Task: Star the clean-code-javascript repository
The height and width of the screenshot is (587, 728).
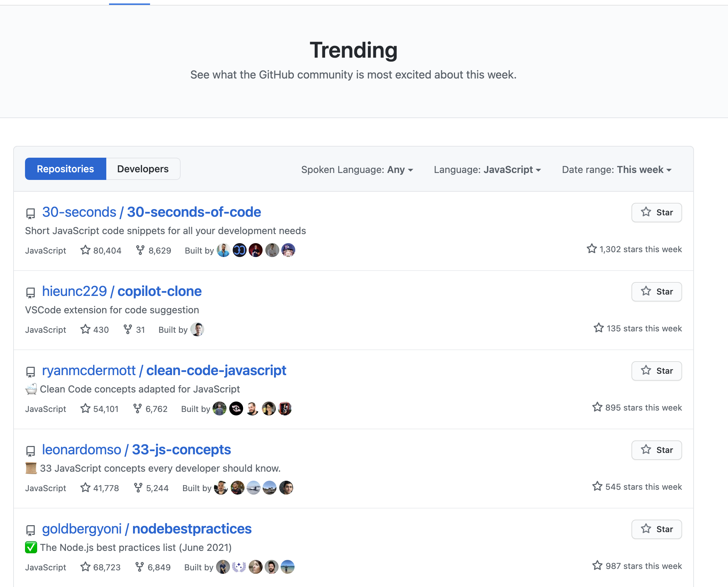Action: coord(656,371)
